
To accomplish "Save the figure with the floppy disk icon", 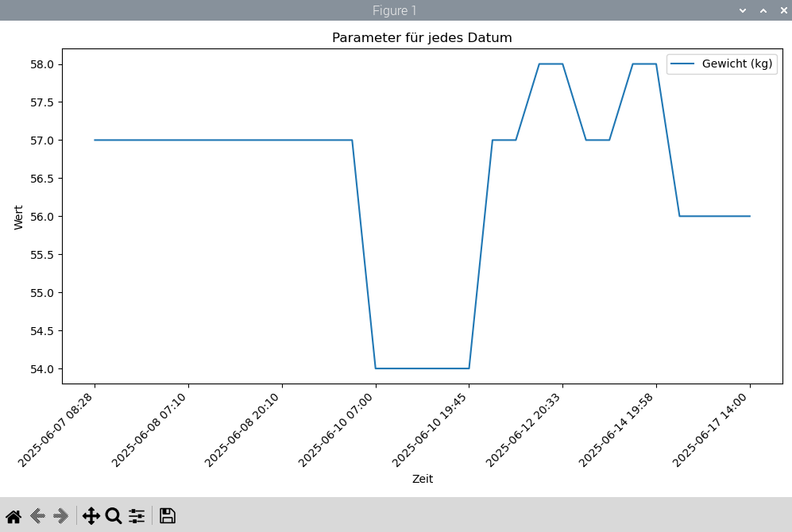I will pos(167,516).
